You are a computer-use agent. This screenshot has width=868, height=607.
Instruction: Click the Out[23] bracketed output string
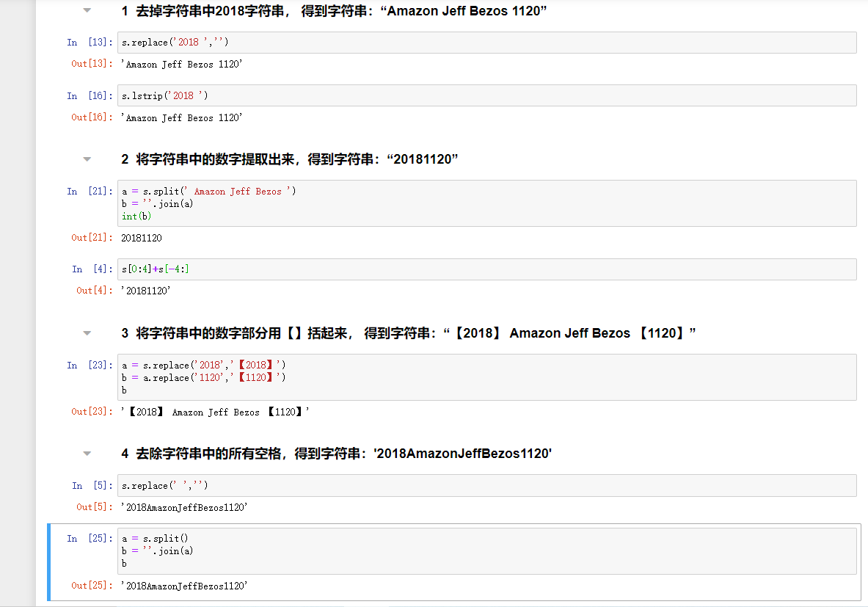214,412
